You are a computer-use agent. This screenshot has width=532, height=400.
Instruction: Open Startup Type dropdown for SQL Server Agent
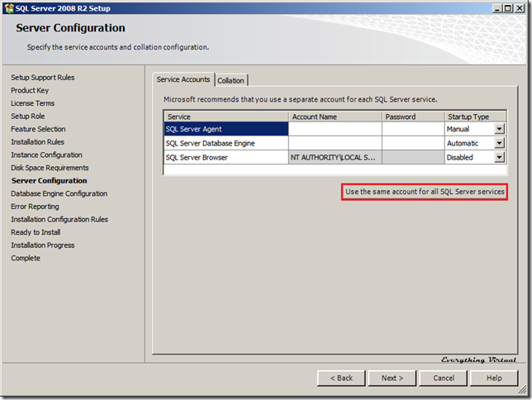point(499,129)
